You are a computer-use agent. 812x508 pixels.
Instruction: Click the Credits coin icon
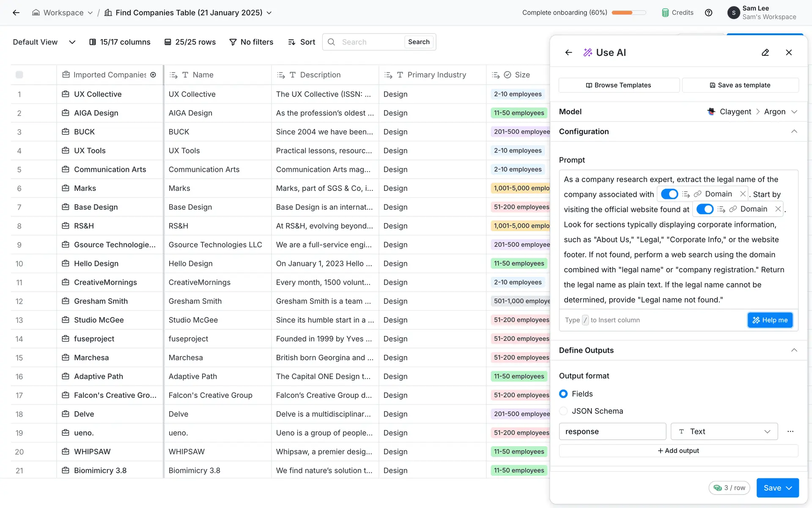click(665, 13)
